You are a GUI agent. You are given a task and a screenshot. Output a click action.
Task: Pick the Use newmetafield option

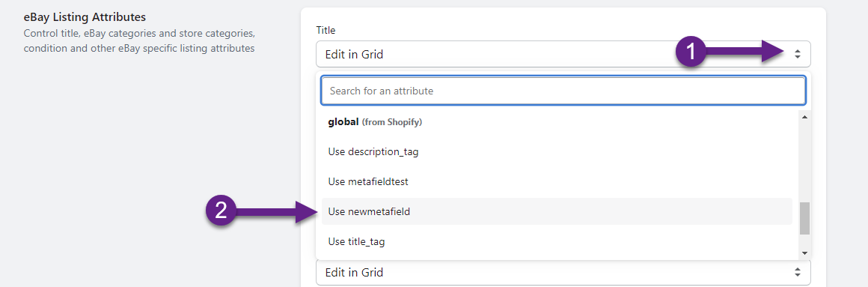pos(556,211)
